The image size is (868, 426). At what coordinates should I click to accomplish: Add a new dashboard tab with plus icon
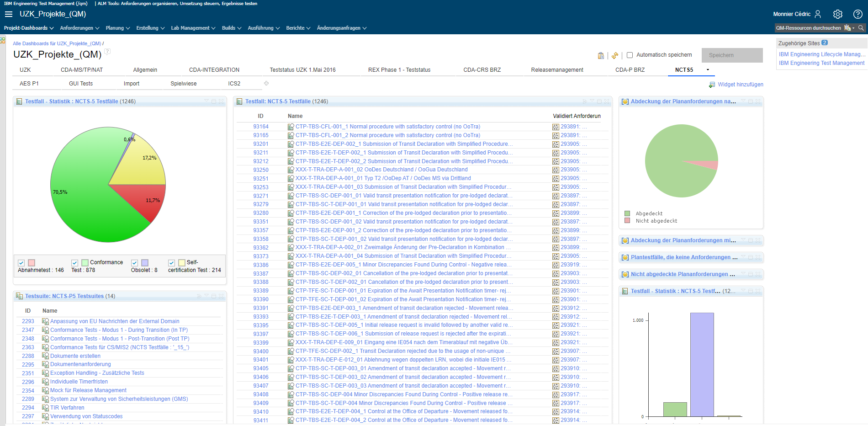pyautogui.click(x=266, y=83)
